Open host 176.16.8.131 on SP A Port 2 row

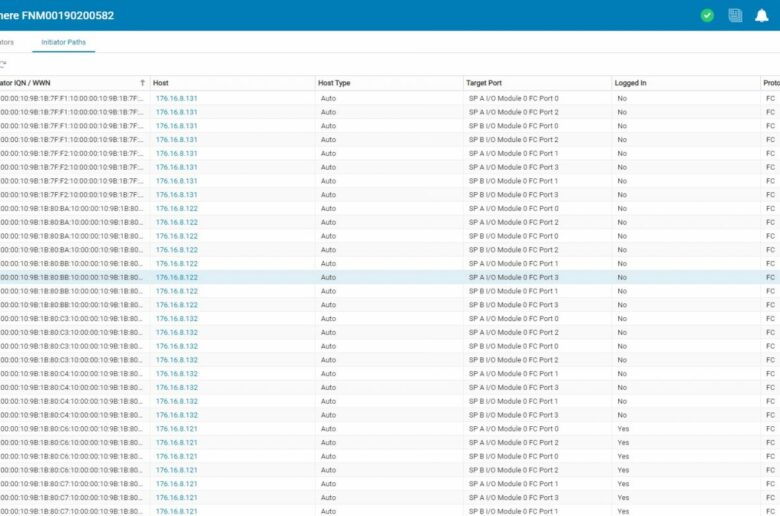[x=177, y=112]
